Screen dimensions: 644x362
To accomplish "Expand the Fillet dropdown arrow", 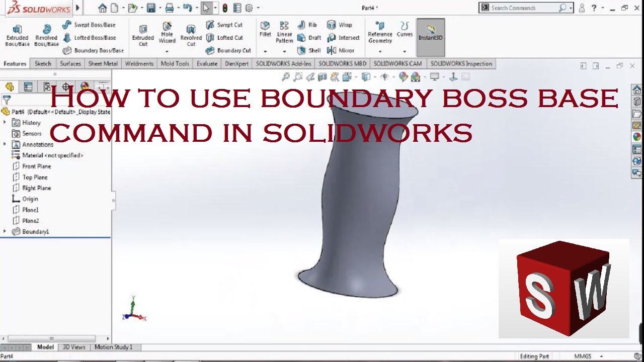I will click(265, 51).
